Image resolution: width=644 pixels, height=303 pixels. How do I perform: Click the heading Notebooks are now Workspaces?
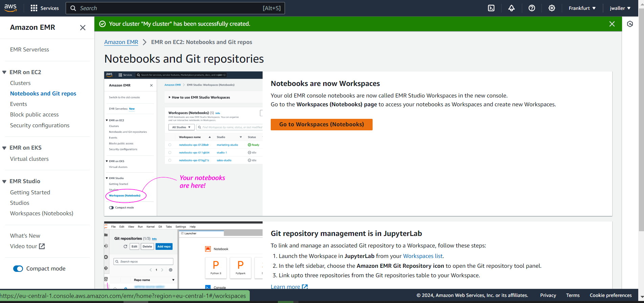(325, 84)
